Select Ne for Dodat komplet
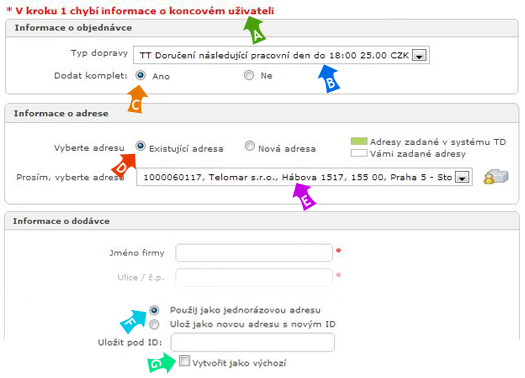The height and width of the screenshot is (378, 525). [x=249, y=75]
